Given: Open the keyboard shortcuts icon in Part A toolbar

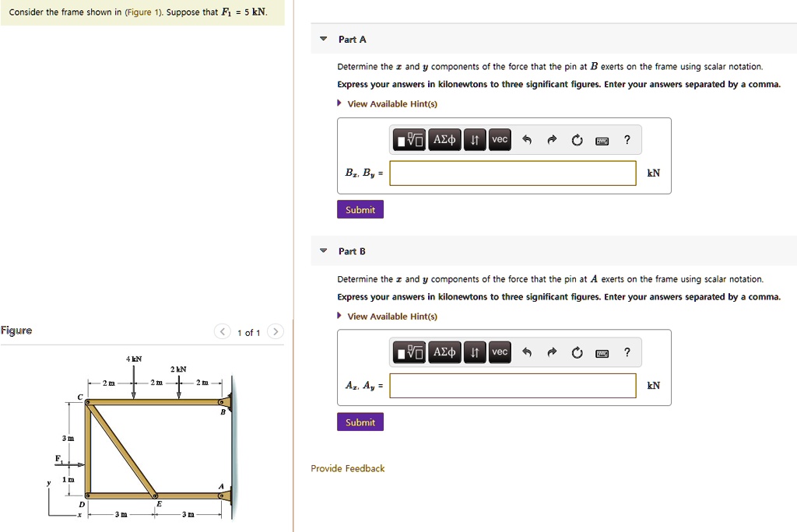Looking at the screenshot, I should pyautogui.click(x=602, y=139).
